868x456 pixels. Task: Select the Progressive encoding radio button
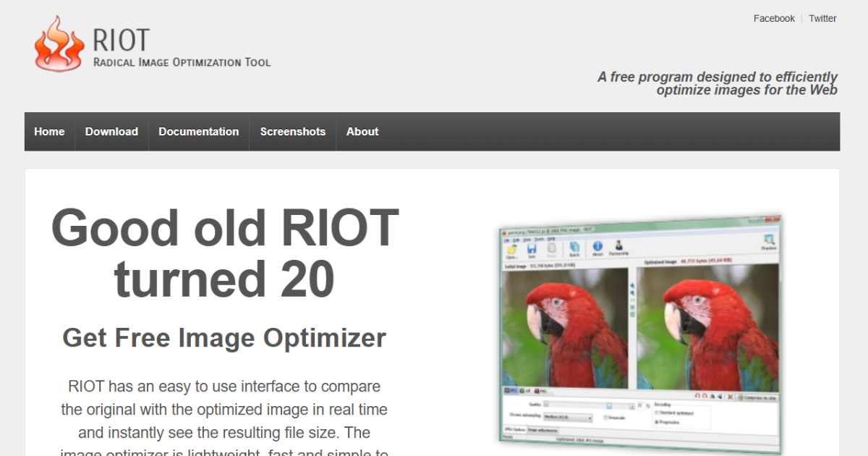(x=656, y=421)
